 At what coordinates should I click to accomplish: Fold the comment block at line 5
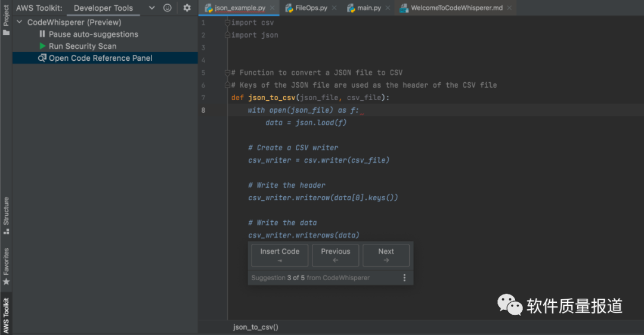[228, 73]
